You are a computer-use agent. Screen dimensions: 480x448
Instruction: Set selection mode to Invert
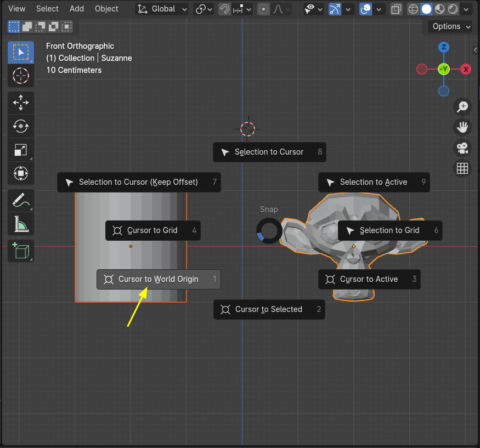pyautogui.click(x=53, y=27)
